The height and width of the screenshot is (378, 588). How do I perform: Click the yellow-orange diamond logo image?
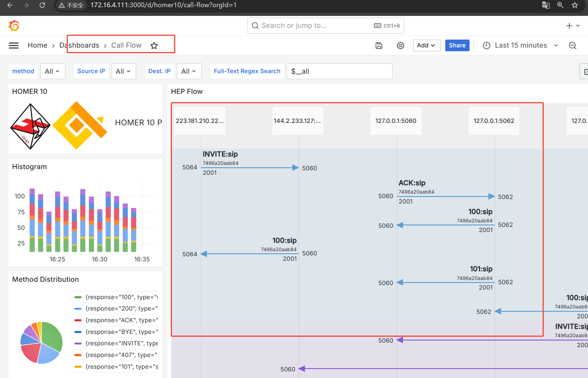tap(80, 125)
